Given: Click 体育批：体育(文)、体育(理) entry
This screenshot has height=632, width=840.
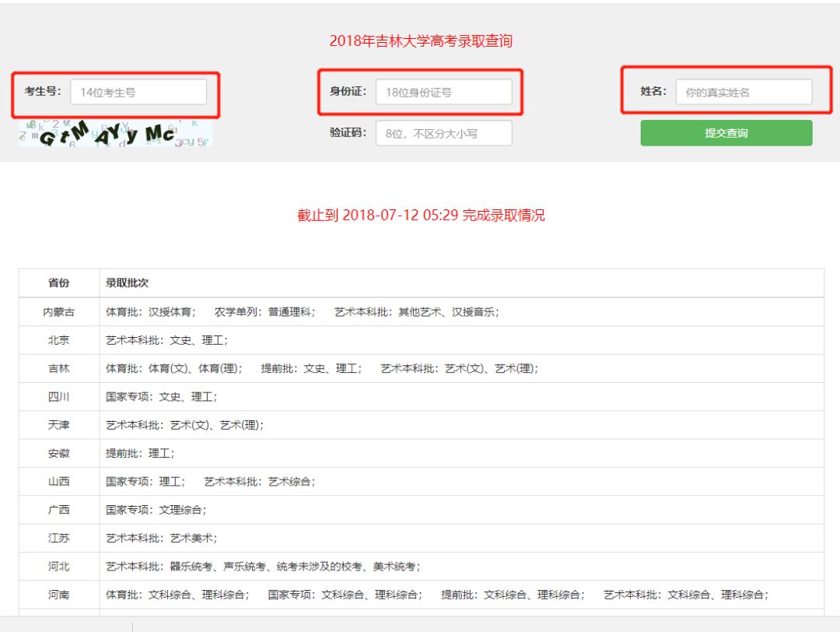Looking at the screenshot, I should 174,369.
